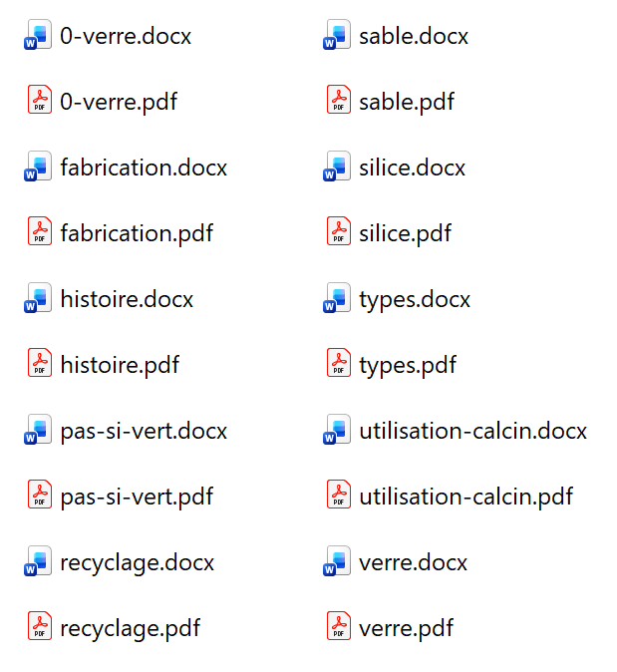The height and width of the screenshot is (672, 617).
Task: Click the silice.docx file name
Action: 412,168
